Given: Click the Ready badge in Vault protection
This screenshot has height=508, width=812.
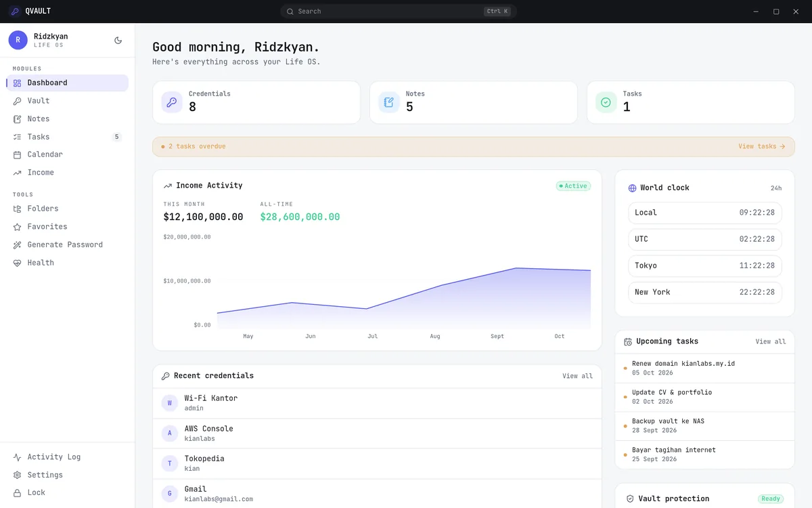Looking at the screenshot, I should [x=771, y=499].
